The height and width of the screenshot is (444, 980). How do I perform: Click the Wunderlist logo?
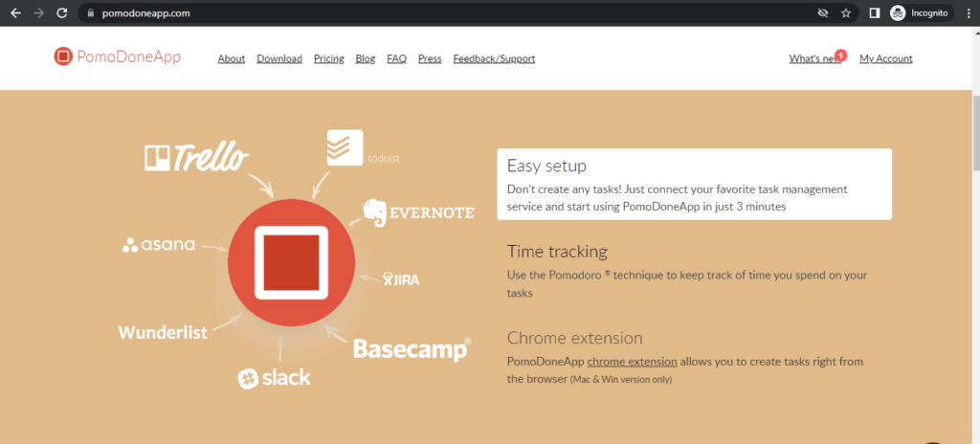163,332
